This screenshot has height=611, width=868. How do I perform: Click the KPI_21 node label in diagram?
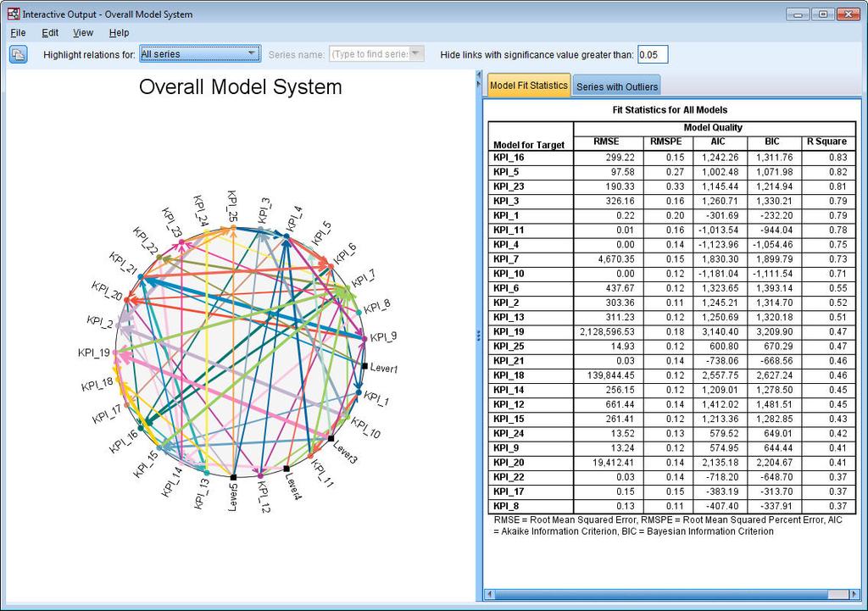point(123,263)
